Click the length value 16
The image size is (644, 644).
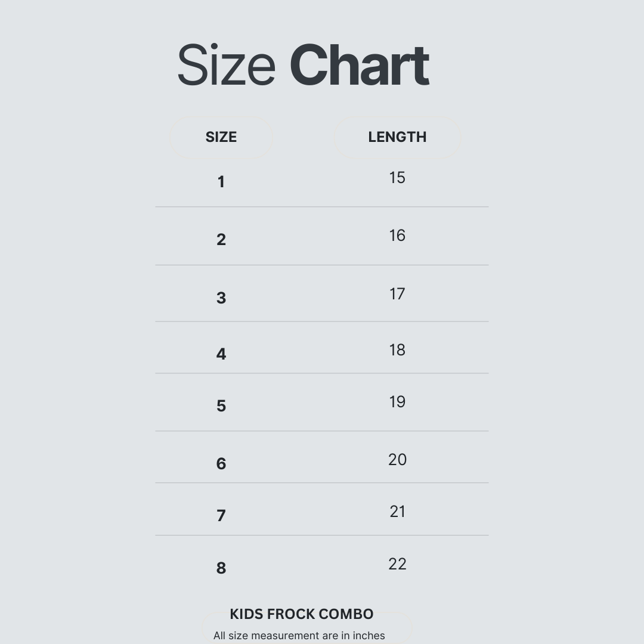397,236
